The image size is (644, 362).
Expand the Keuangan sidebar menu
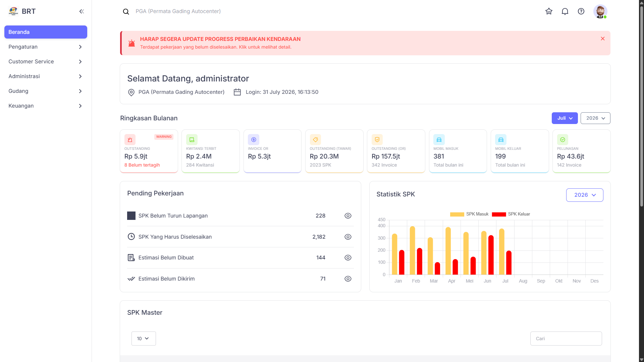coord(46,106)
